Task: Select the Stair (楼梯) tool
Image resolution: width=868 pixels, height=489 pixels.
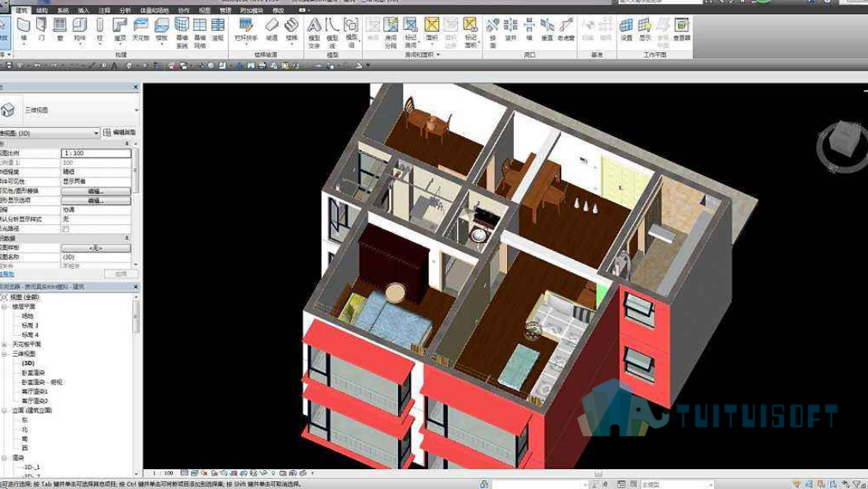Action: 291,29
